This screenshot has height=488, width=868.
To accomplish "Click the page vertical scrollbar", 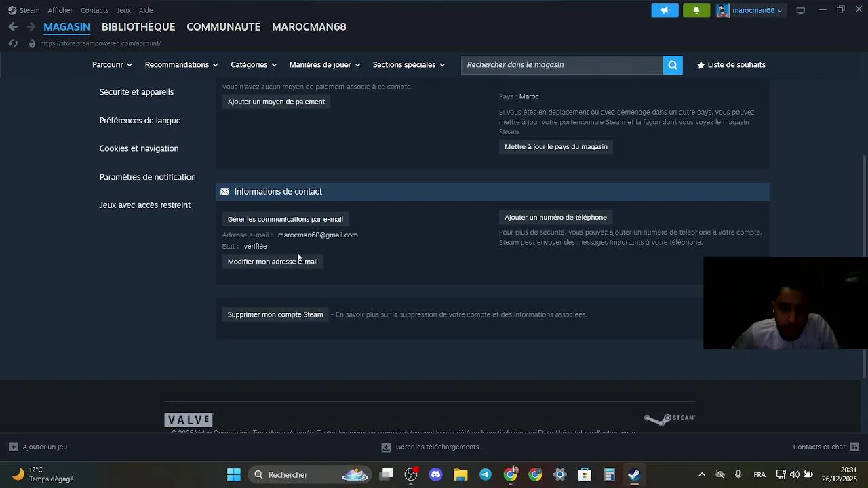I will coord(864,266).
